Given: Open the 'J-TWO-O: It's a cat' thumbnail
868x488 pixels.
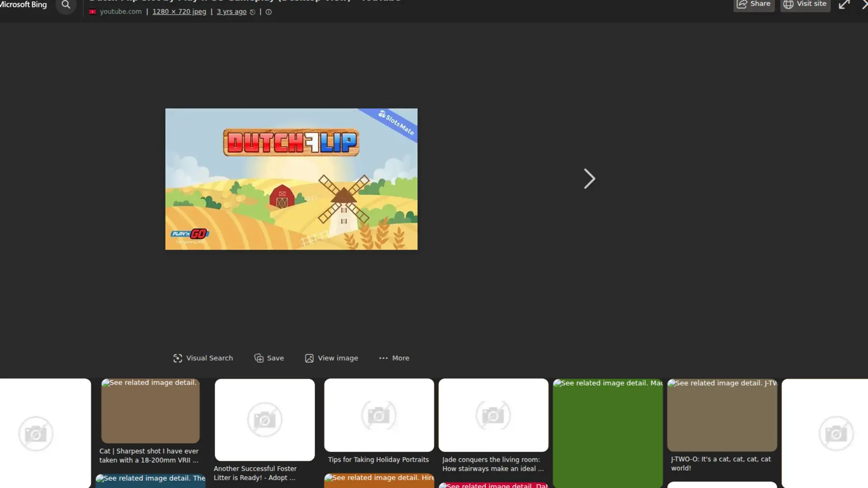Looking at the screenshot, I should point(722,415).
